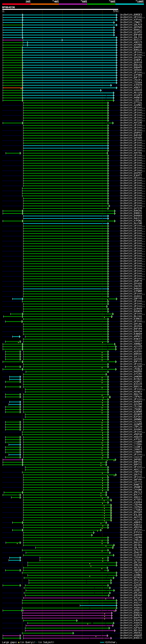
Task: Select label UniRef100_B8AJA2
Action: (131, 65)
